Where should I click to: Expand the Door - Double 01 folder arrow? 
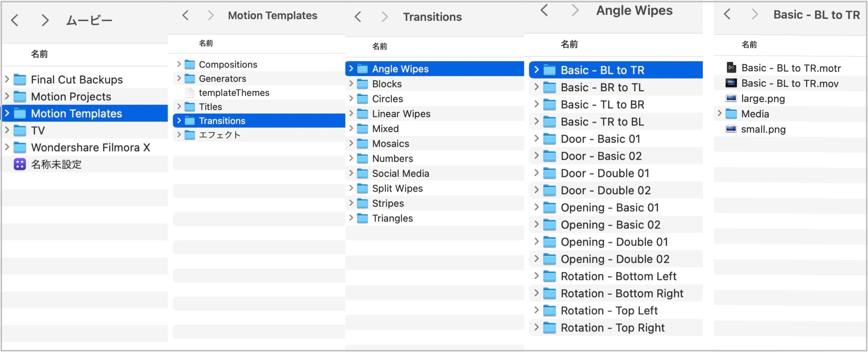(536, 173)
